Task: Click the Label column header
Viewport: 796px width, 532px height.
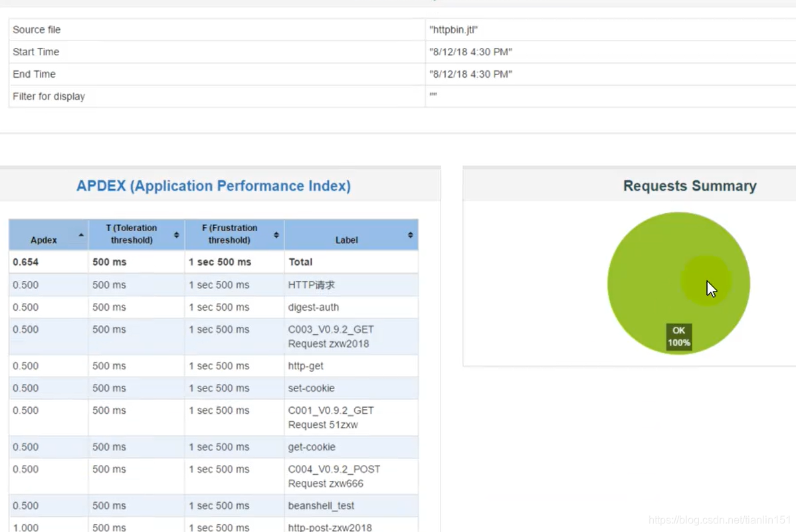Action: (351, 234)
